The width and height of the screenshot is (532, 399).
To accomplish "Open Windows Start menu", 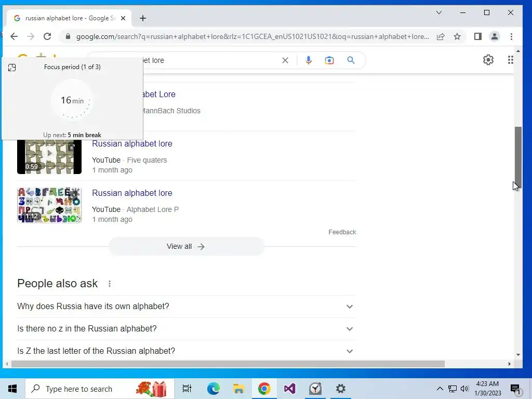I will coord(12,389).
